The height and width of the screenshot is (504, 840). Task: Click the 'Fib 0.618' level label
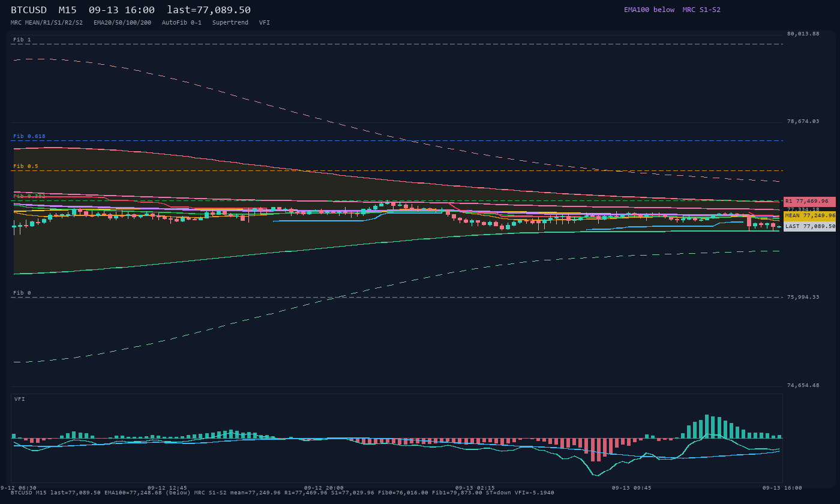[x=29, y=136]
